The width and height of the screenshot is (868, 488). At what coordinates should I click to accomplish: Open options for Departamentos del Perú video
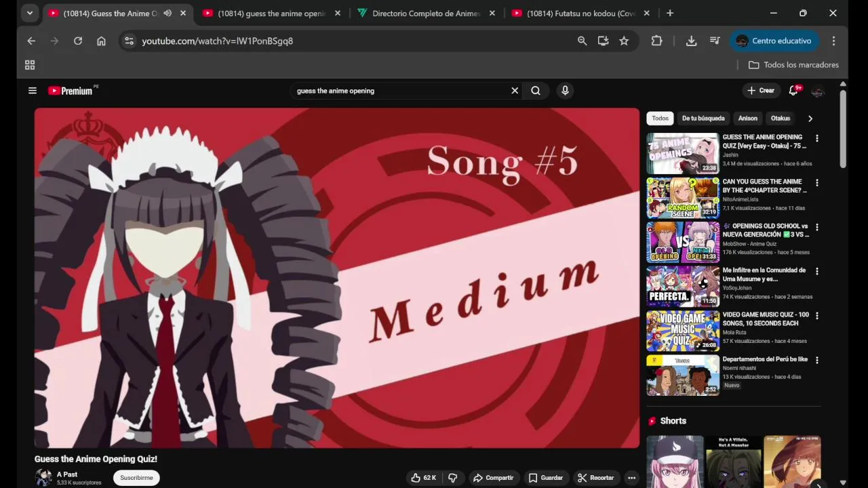[816, 360]
